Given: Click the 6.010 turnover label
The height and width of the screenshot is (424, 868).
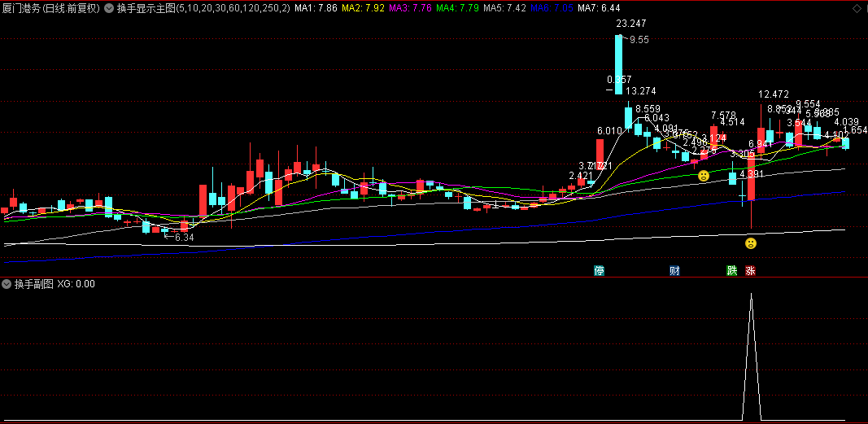Looking at the screenshot, I should pyautogui.click(x=609, y=131).
